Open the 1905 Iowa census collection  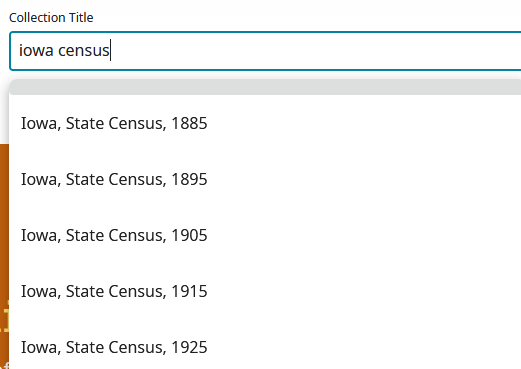[x=114, y=235]
